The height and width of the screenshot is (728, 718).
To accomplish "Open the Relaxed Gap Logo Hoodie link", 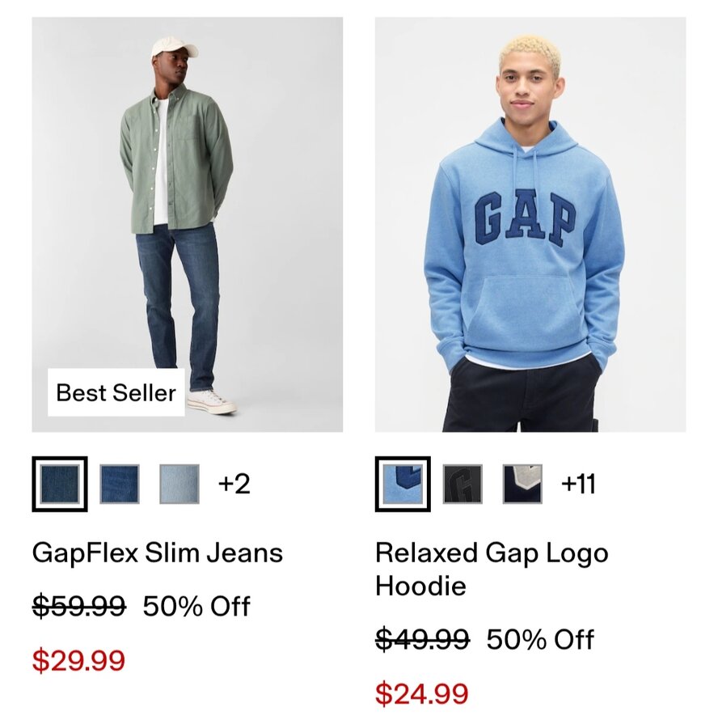I will pos(492,569).
